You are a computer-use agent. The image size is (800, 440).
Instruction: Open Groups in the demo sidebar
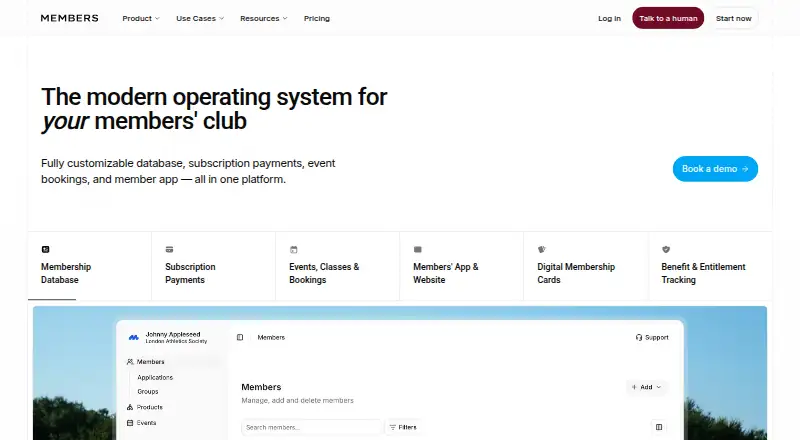click(147, 392)
